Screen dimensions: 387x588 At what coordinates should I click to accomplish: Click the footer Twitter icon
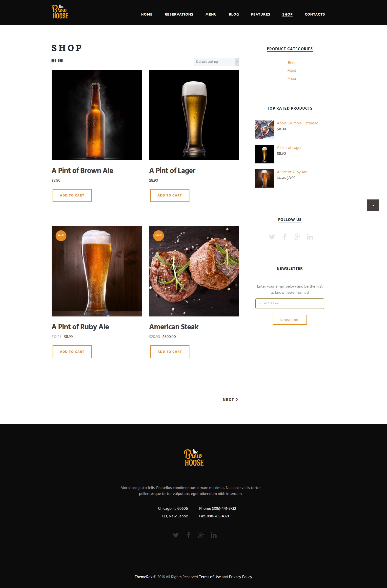[175, 535]
